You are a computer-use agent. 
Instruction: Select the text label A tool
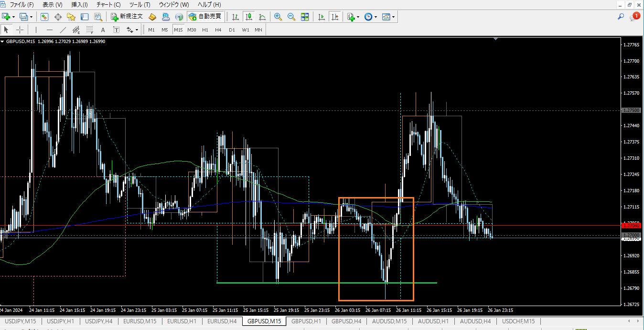pyautogui.click(x=103, y=30)
